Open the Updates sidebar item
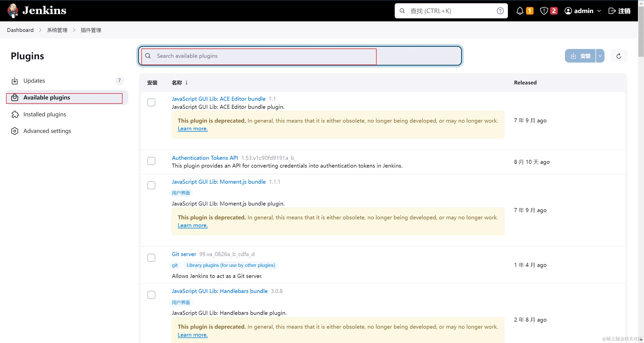The height and width of the screenshot is (343, 644). point(34,81)
